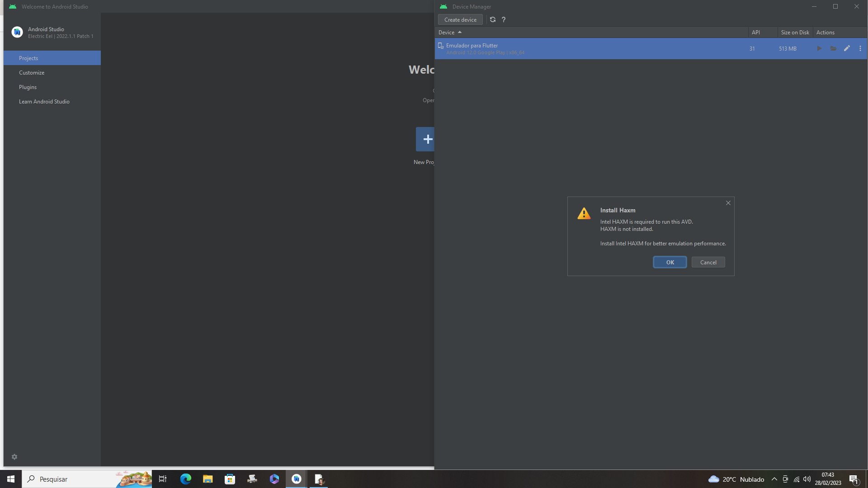
Task: Click the Create device button
Action: click(x=460, y=19)
